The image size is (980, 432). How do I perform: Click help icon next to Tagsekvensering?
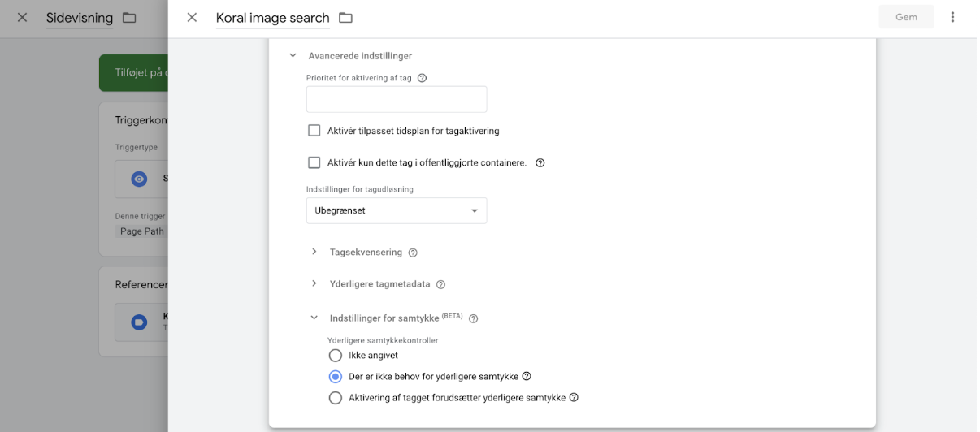[413, 253]
